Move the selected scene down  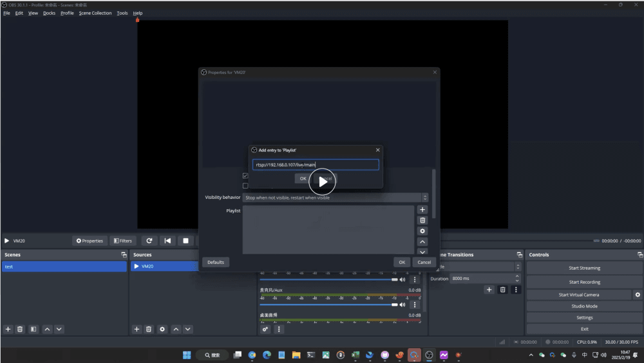pos(59,329)
